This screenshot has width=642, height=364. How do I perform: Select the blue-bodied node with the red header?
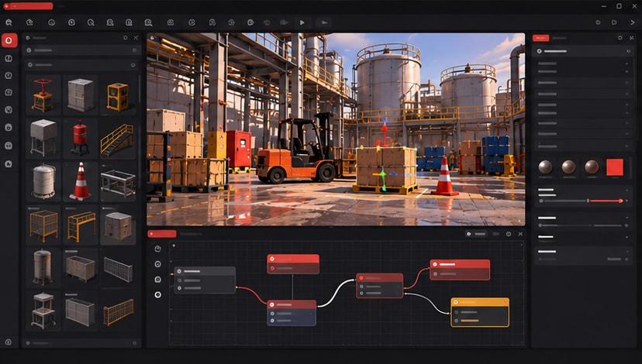(292, 313)
